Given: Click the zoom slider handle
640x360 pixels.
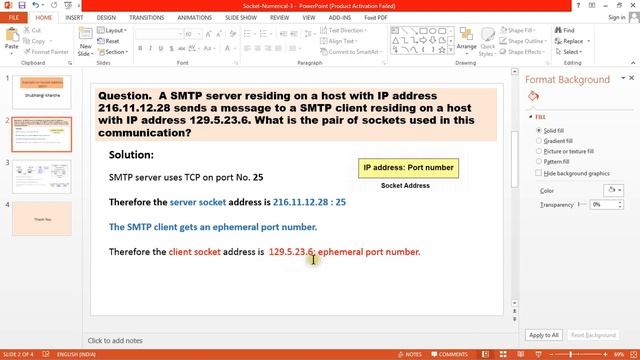Looking at the screenshot, I should tap(571, 354).
